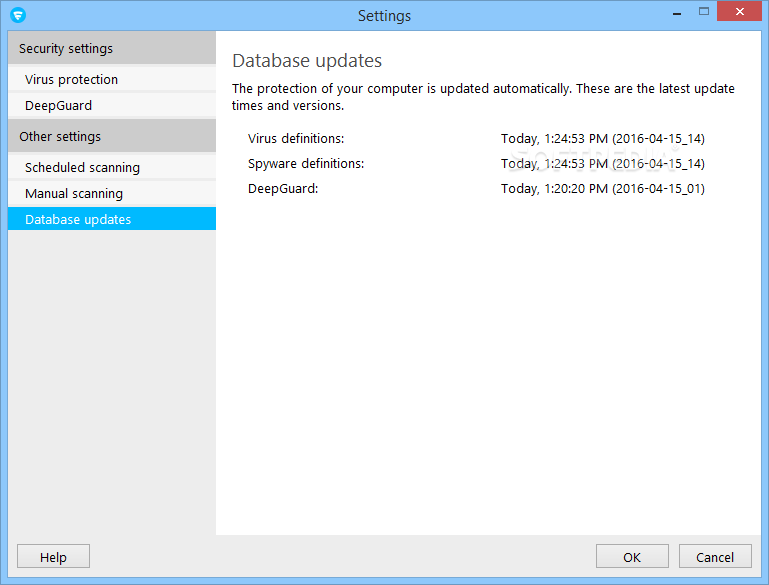769x585 pixels.
Task: Click the Database updates page heading
Action: point(307,60)
